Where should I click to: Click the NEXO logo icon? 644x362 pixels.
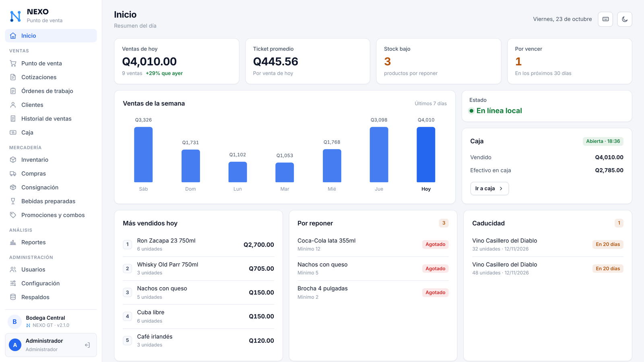pyautogui.click(x=15, y=16)
